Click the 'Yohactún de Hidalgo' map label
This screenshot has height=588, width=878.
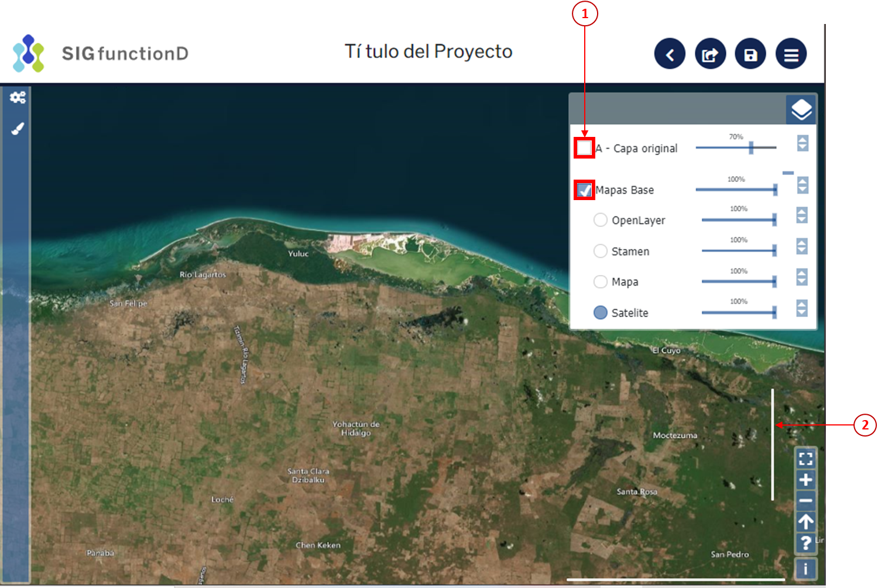click(x=356, y=428)
